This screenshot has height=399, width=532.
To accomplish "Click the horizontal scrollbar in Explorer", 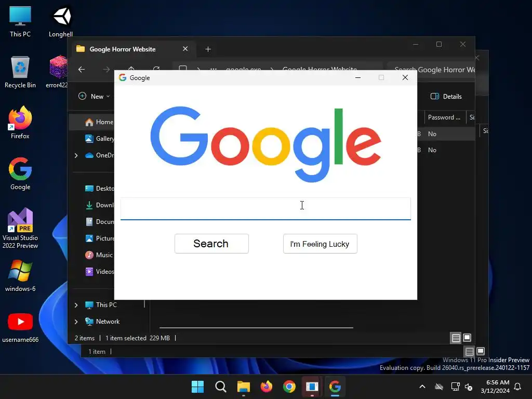I will 256,328.
